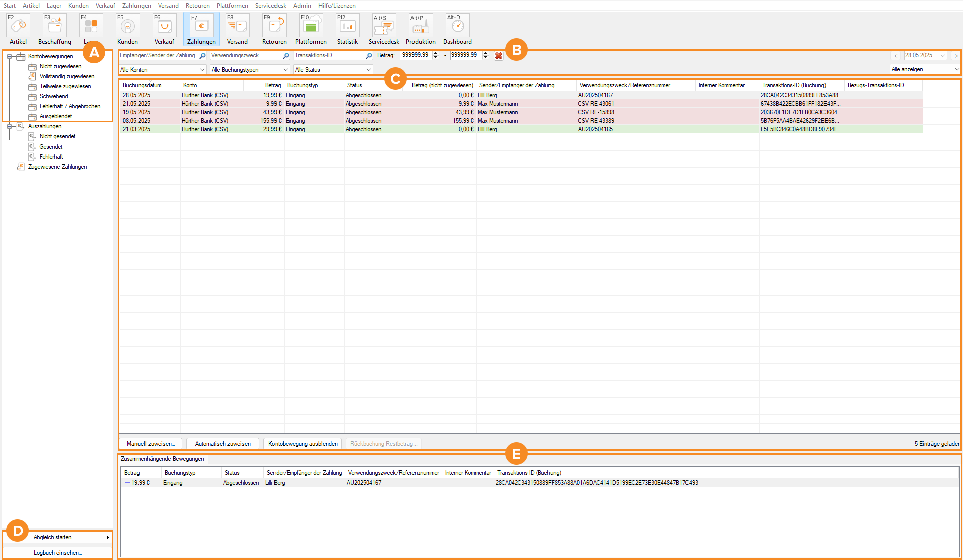The image size is (963, 560).
Task: Open the Alle Buchungstypen dropdown
Action: [x=249, y=70]
